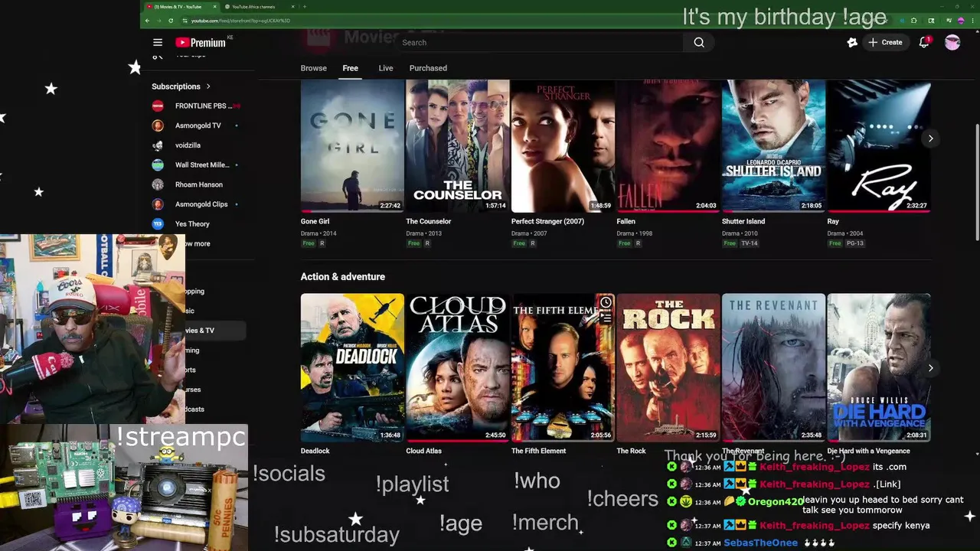The width and height of the screenshot is (980, 551).
Task: Go to YouTube Premium home logo
Action: coord(201,43)
